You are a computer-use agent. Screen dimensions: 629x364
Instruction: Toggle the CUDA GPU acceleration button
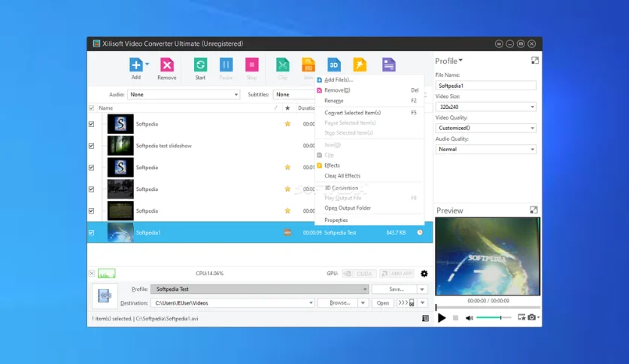360,274
